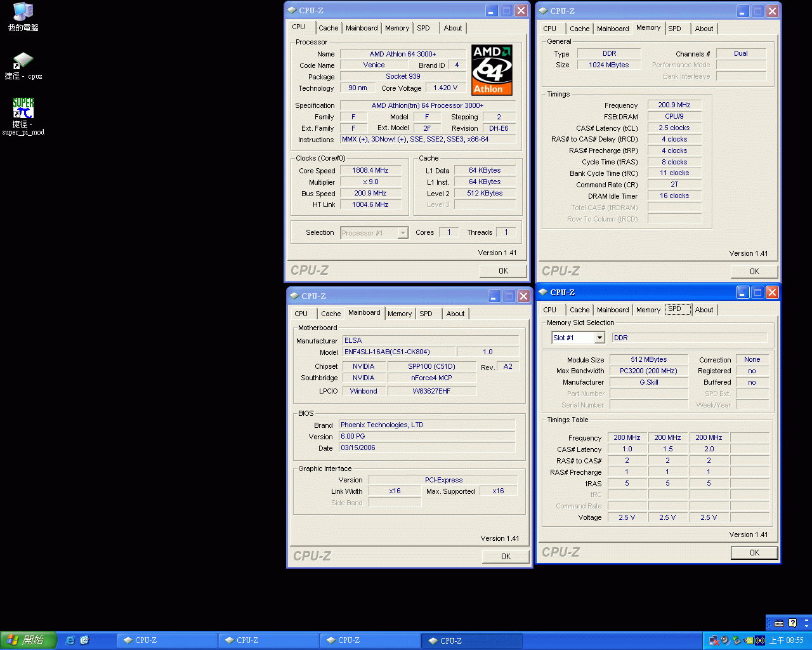Click the Channels # value 'Dual'
The image size is (812, 650).
point(741,53)
